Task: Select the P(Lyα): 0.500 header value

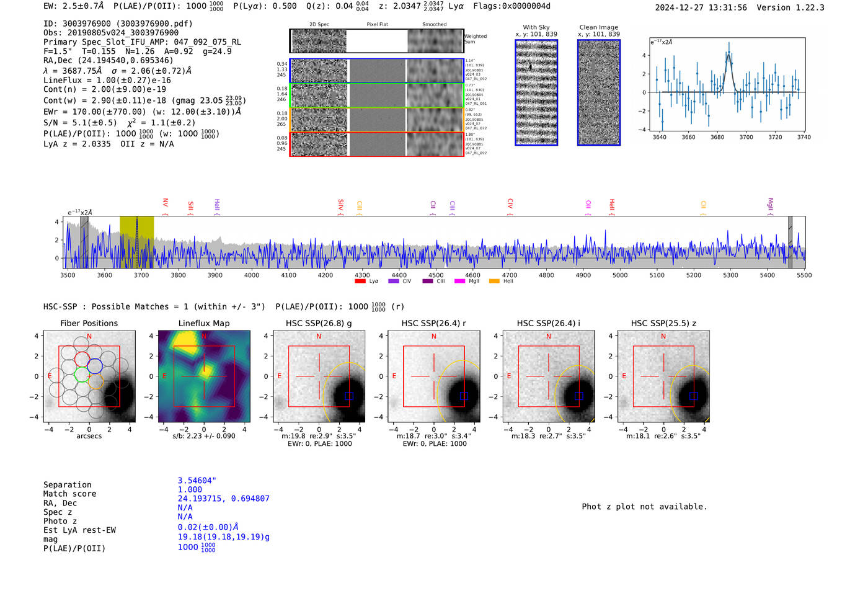Action: click(265, 6)
